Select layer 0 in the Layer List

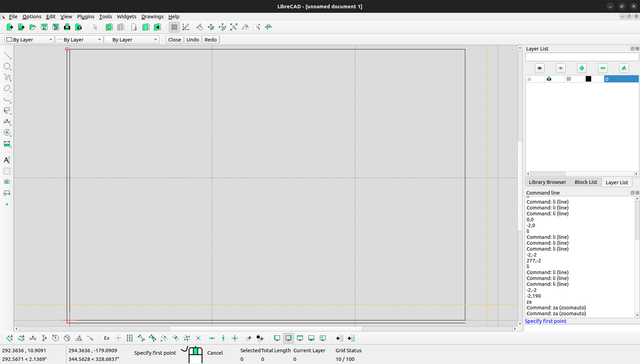pyautogui.click(x=621, y=79)
